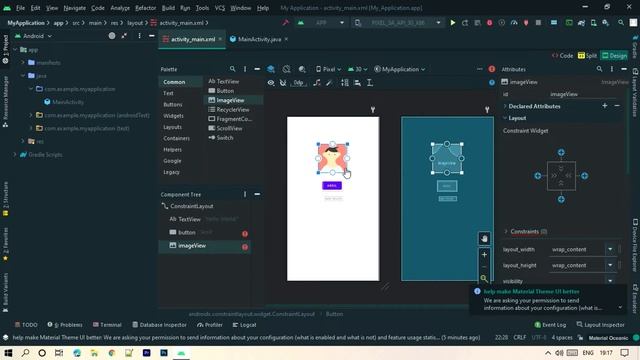Select TextView in the Component Tree
The height and width of the screenshot is (360, 640).
click(189, 219)
